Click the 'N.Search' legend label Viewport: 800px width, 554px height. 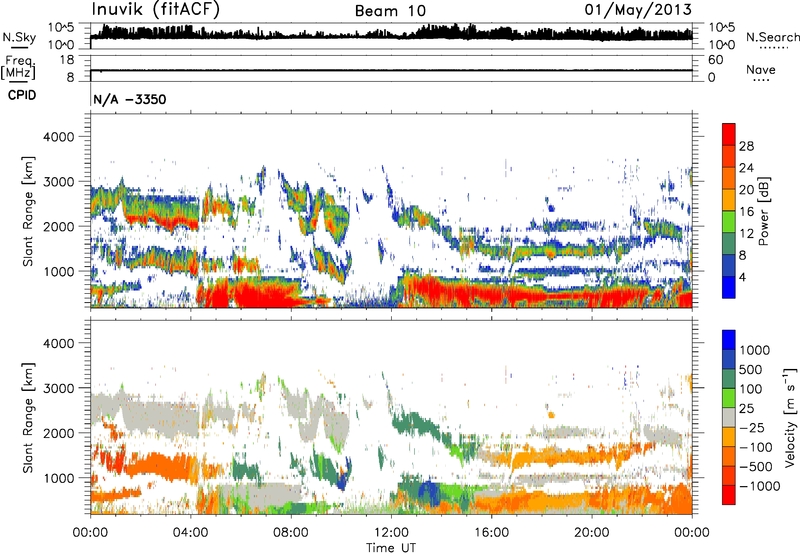point(772,37)
